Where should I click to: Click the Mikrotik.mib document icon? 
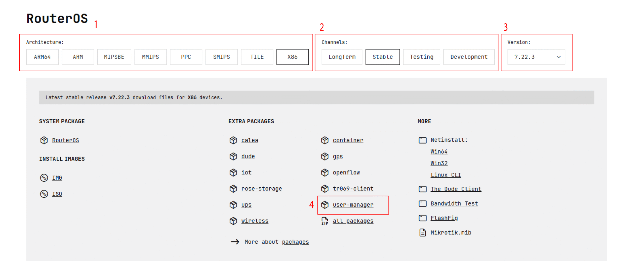click(x=423, y=233)
